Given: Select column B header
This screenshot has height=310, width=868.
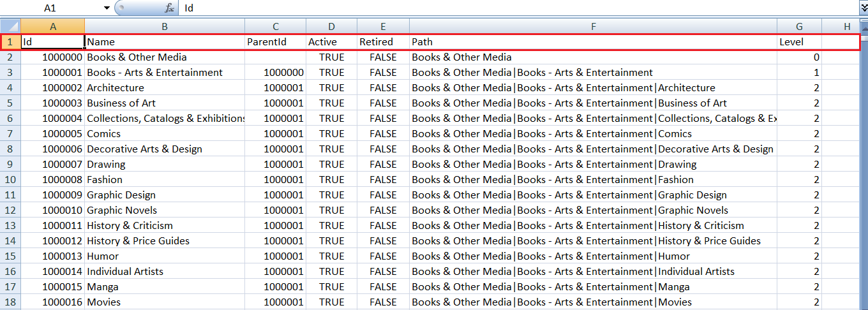Looking at the screenshot, I should pos(165,26).
